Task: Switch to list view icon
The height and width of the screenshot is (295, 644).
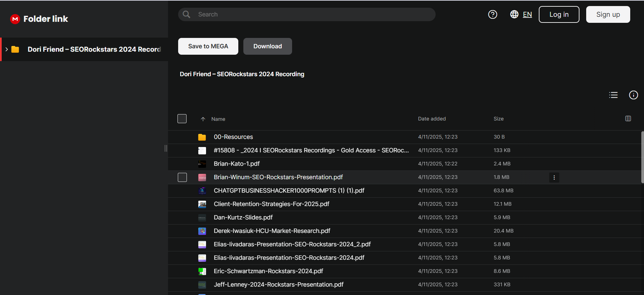Action: pyautogui.click(x=613, y=95)
